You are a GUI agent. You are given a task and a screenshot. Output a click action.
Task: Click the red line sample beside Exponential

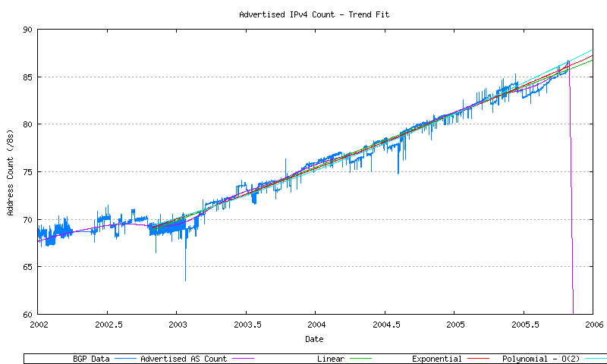476,359
